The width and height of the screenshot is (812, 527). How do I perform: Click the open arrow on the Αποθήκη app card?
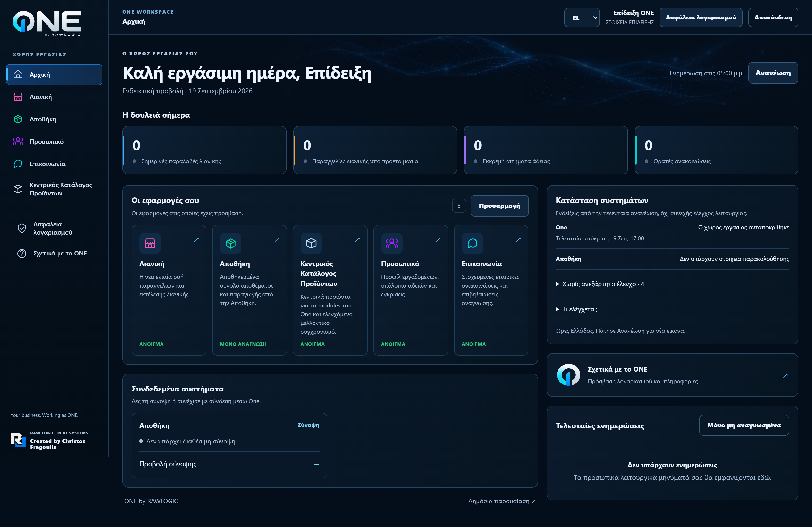(x=277, y=240)
